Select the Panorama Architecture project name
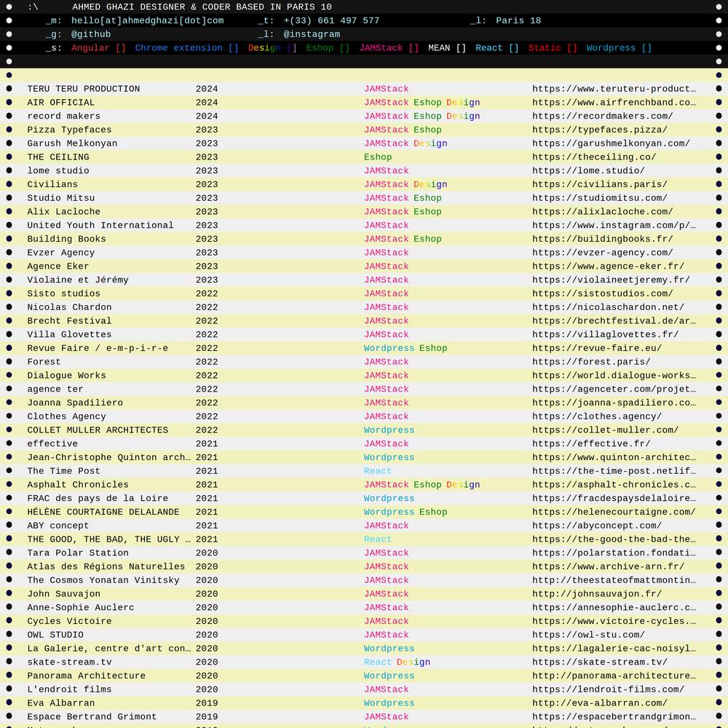 tap(86, 676)
